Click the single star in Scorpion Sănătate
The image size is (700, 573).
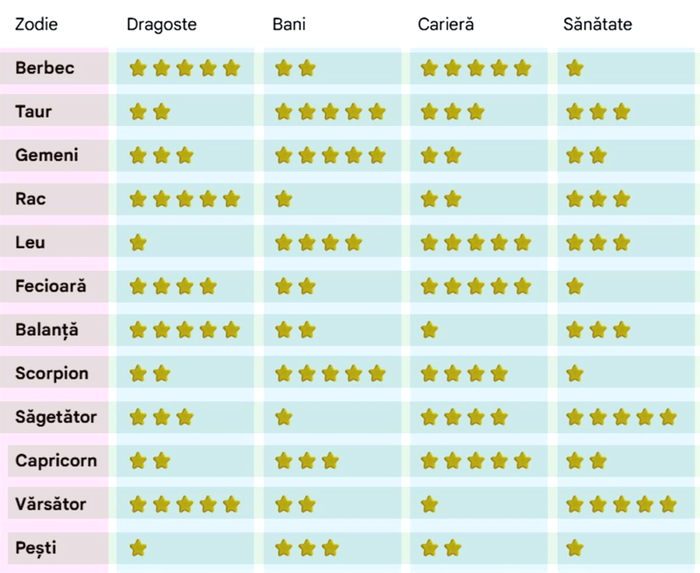574,373
